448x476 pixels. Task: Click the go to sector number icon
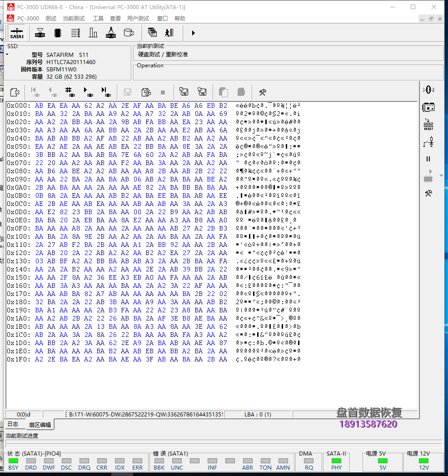click(x=70, y=92)
